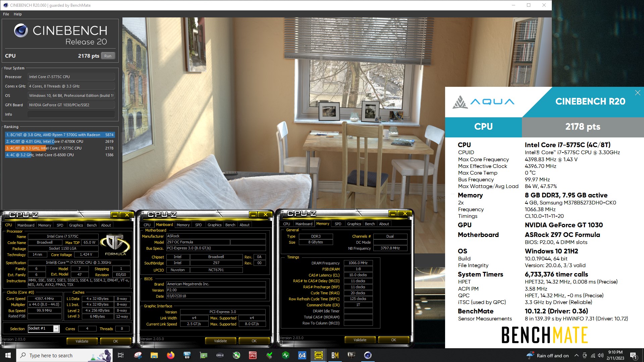Open the Snipping Tool taskbar icon
Viewport: 644px width, 362px height.
(x=138, y=355)
